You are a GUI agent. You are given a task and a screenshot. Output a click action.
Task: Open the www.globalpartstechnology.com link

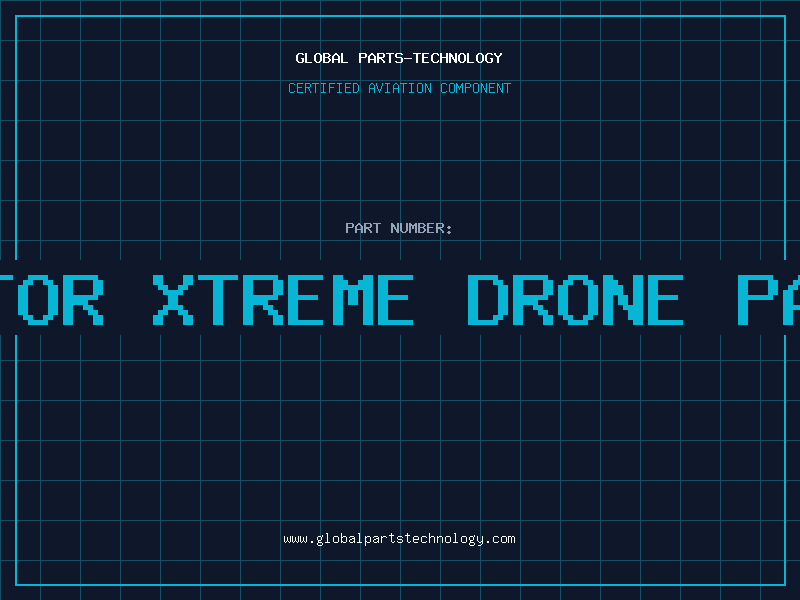[x=399, y=539]
